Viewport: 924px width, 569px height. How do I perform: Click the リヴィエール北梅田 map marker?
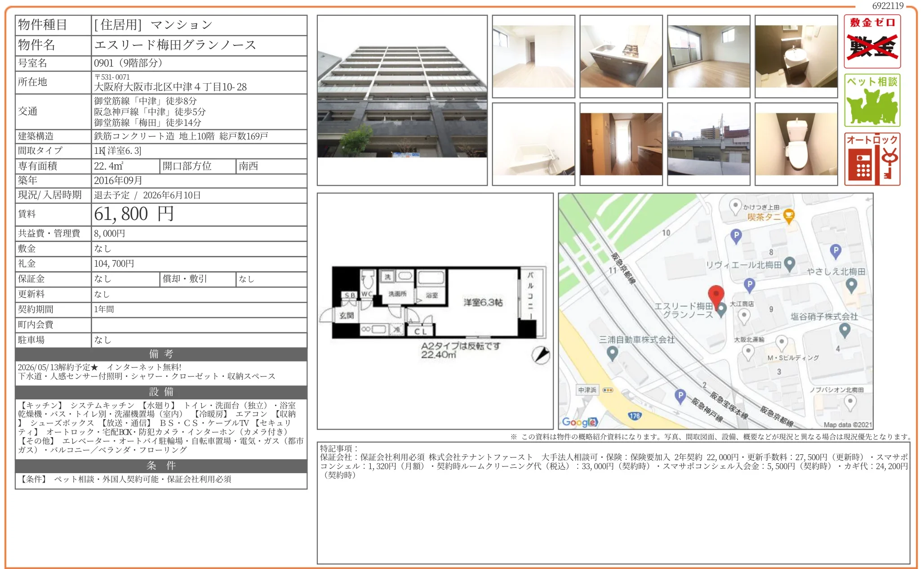[x=790, y=264]
